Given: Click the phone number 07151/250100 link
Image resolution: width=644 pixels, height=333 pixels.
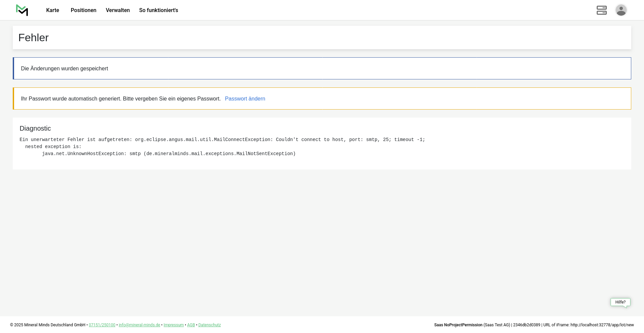Looking at the screenshot, I should [x=102, y=325].
